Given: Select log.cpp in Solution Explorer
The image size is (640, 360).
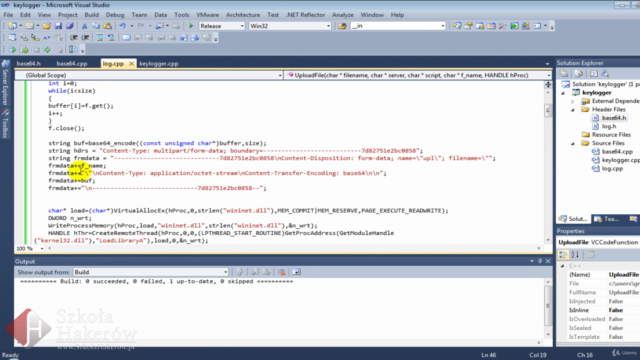Looking at the screenshot, I should tap(612, 169).
